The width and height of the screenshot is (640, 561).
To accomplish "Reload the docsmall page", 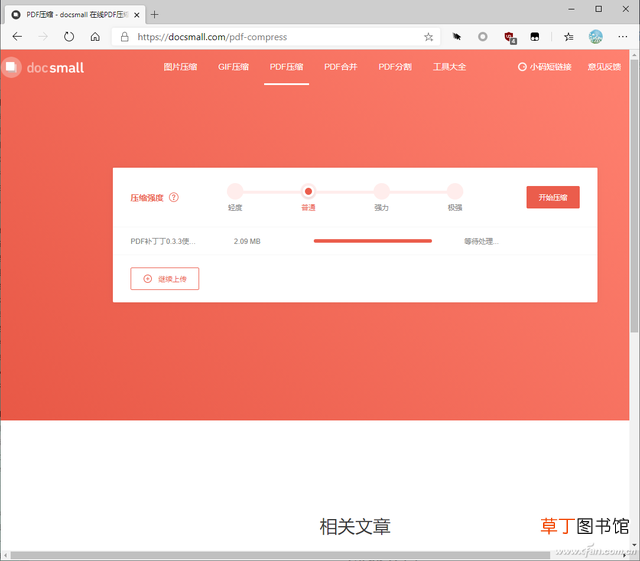I will coord(69,37).
